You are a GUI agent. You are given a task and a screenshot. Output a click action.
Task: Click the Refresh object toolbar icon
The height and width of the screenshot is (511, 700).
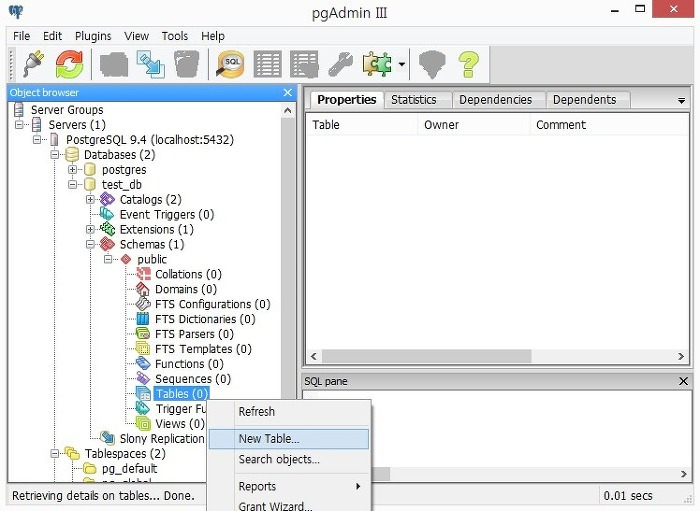[69, 64]
